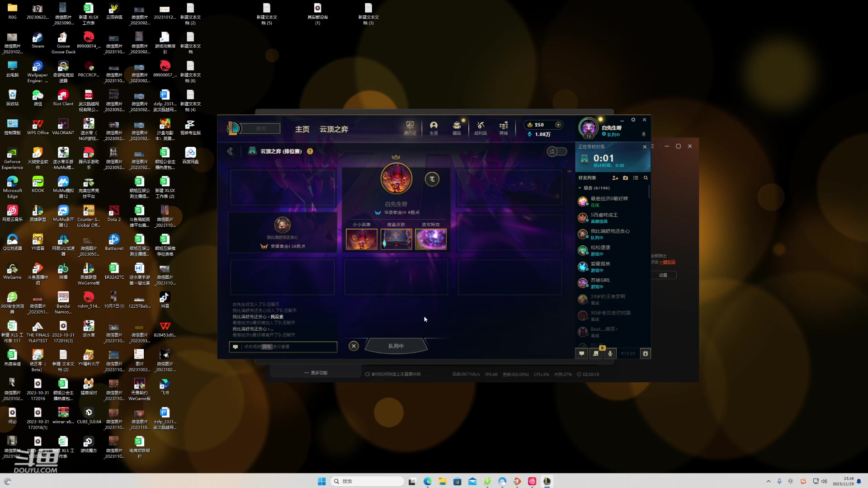868x488 pixels.
Task: Open the 藏品 collection icon
Action: pos(457,128)
